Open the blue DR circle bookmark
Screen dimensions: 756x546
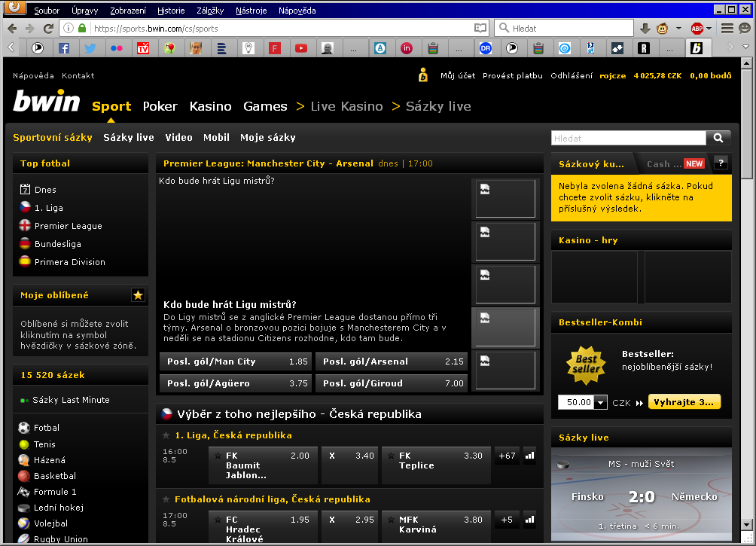(486, 47)
